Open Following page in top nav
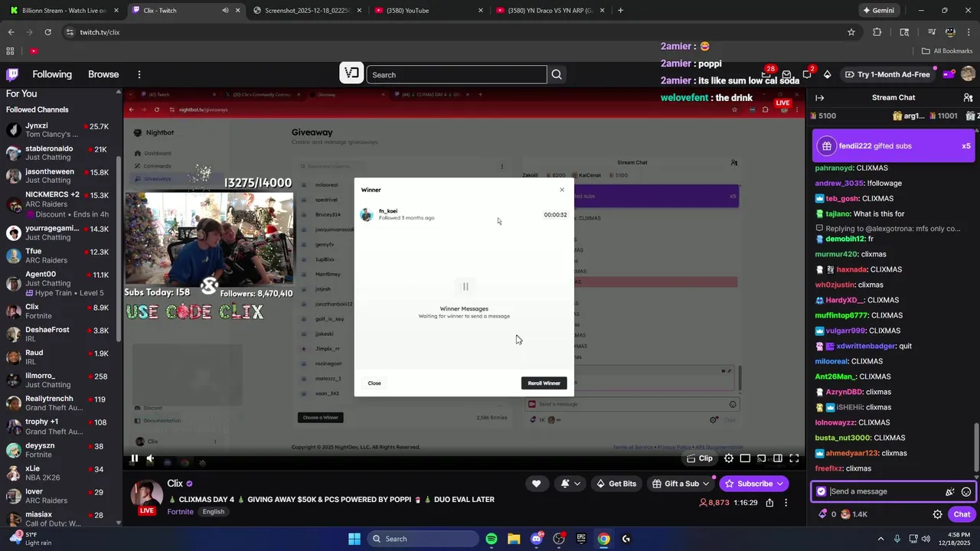 pos(52,74)
